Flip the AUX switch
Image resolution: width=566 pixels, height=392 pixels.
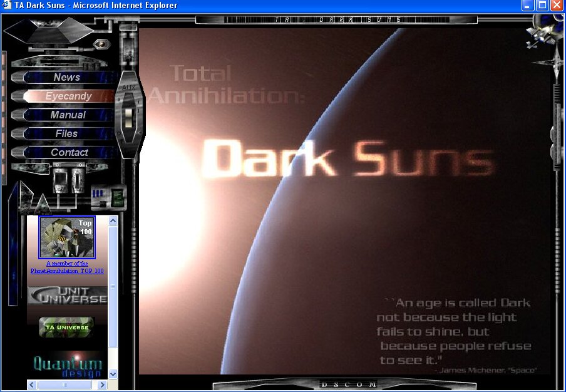[129, 117]
